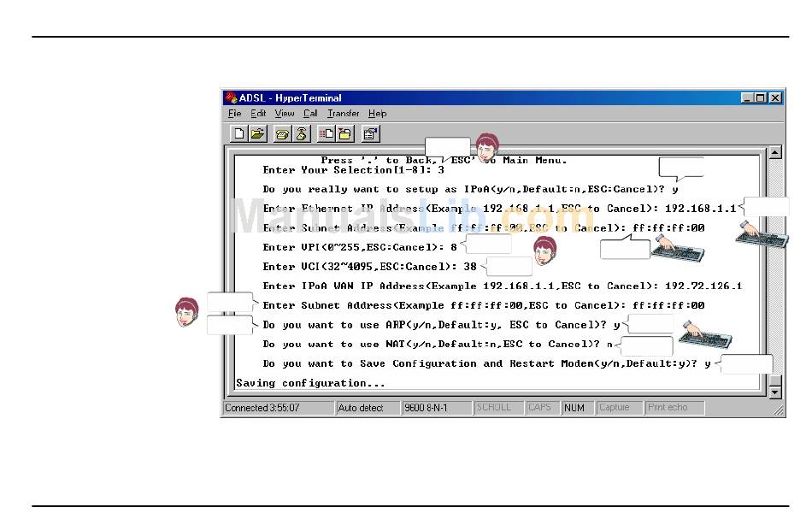Click the Receive file toolbar icon
This screenshot has height=525, width=812.
(345, 133)
